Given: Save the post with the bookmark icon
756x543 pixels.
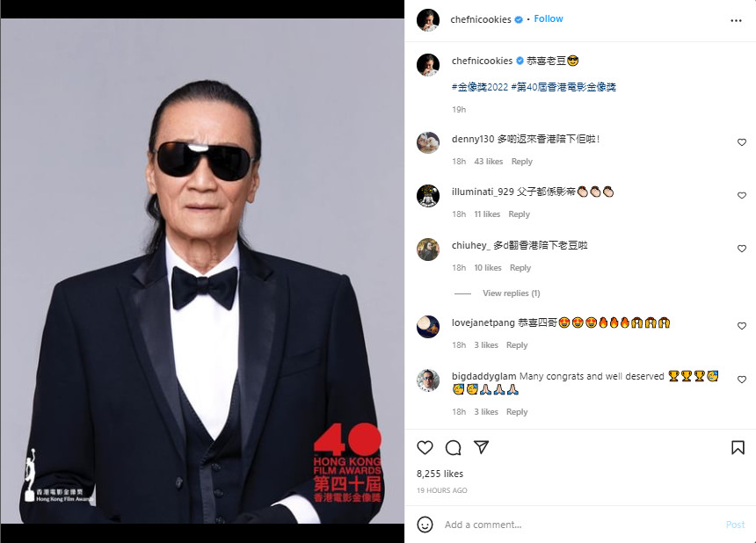Looking at the screenshot, I should [738, 447].
